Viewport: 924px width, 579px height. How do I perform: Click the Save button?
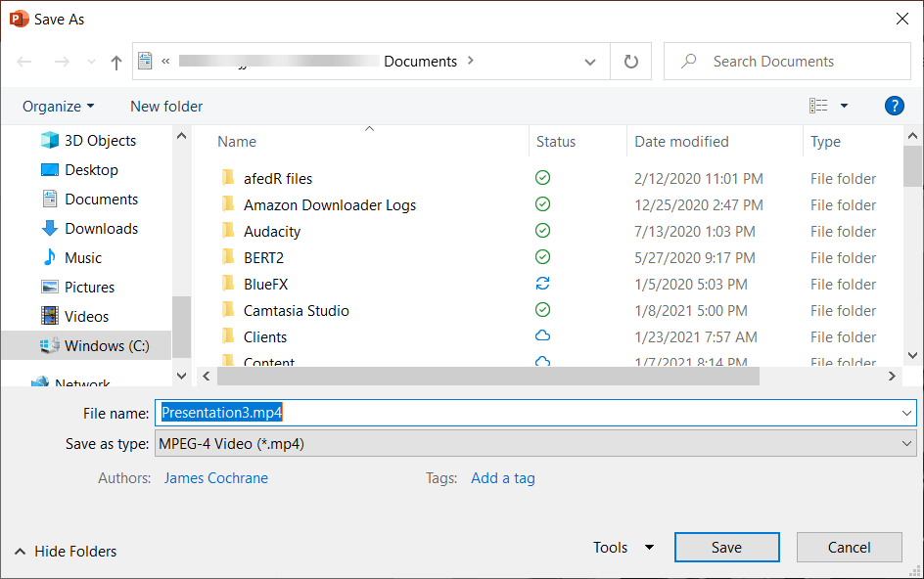[726, 548]
